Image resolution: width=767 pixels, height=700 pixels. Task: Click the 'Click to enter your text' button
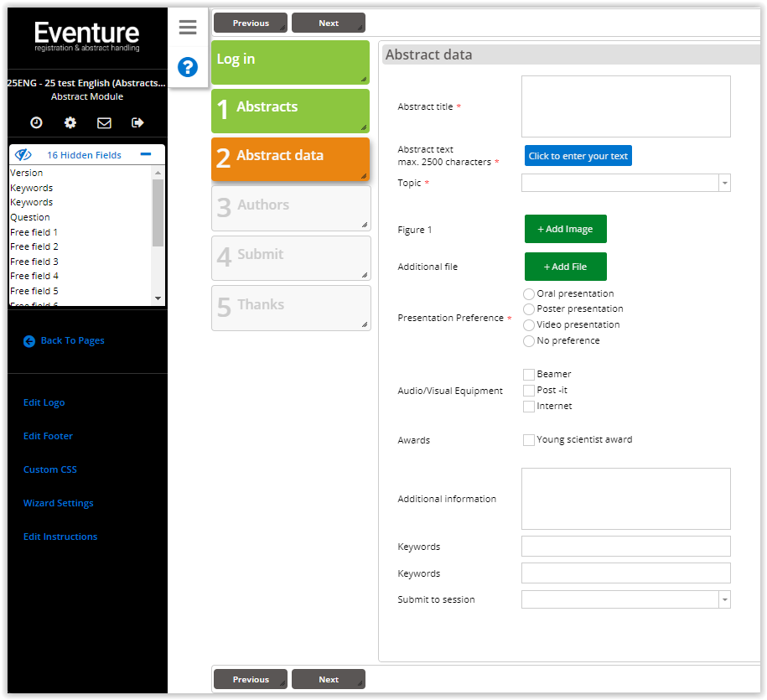coord(578,156)
